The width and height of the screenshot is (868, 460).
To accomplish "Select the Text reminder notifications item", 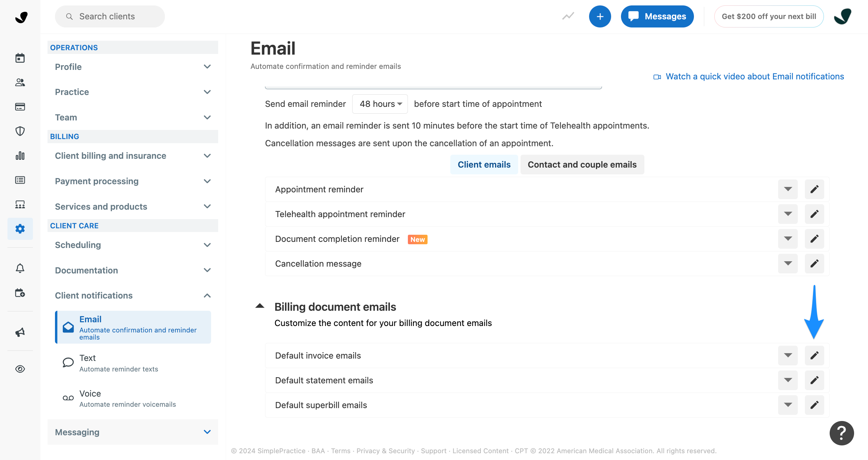I will tap(133, 363).
